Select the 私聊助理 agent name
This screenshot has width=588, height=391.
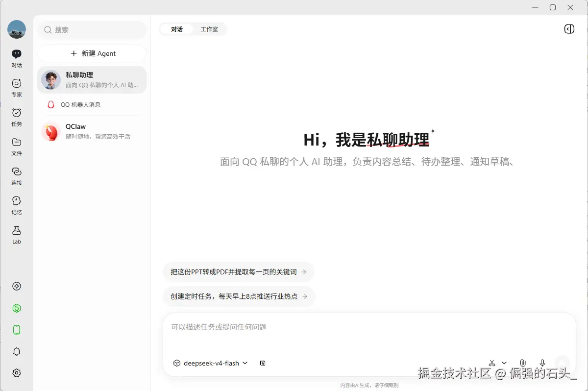79,75
